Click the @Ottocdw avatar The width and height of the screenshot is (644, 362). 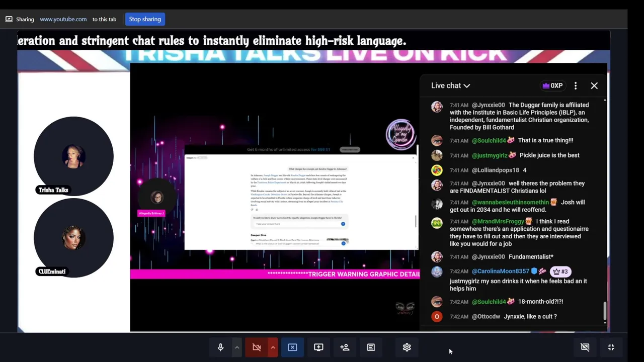(437, 317)
